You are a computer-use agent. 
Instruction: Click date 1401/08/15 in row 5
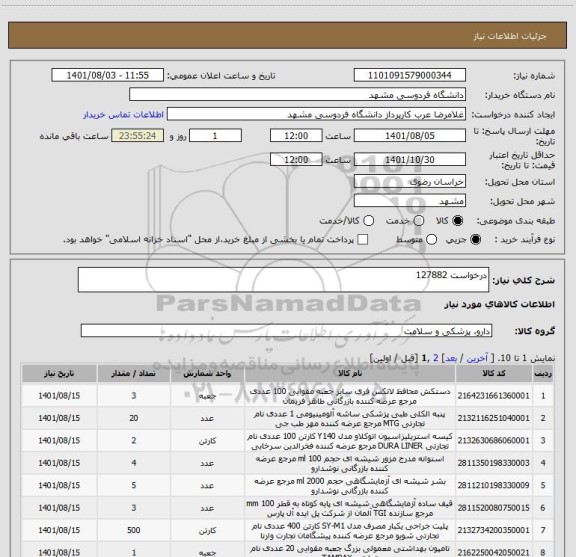59,485
